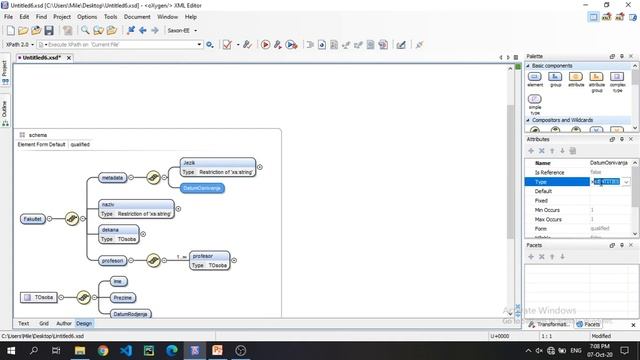Click the Windows Start button
The height and width of the screenshot is (360, 640).
point(11,351)
